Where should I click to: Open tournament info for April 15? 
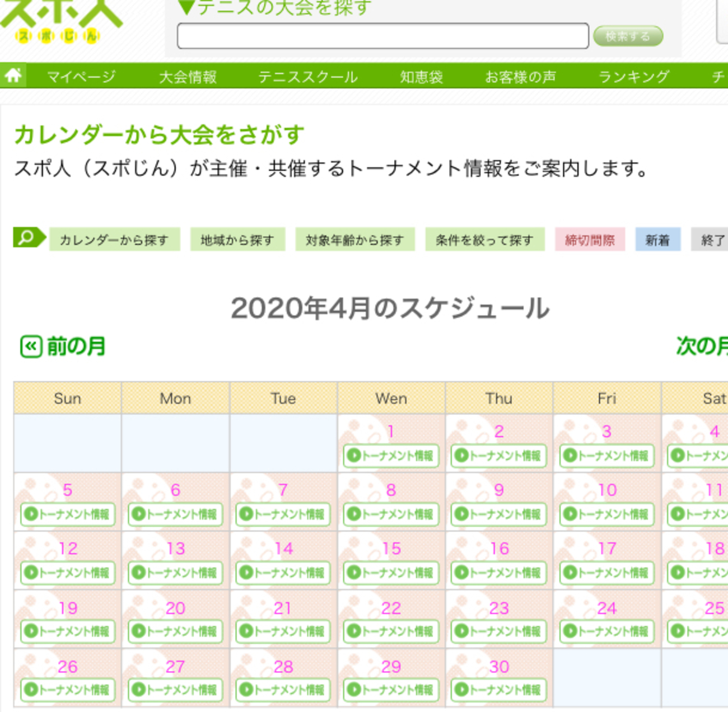pyautogui.click(x=391, y=573)
